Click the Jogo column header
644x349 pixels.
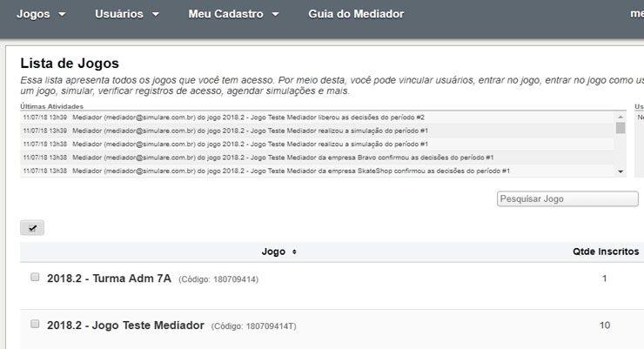(x=273, y=252)
